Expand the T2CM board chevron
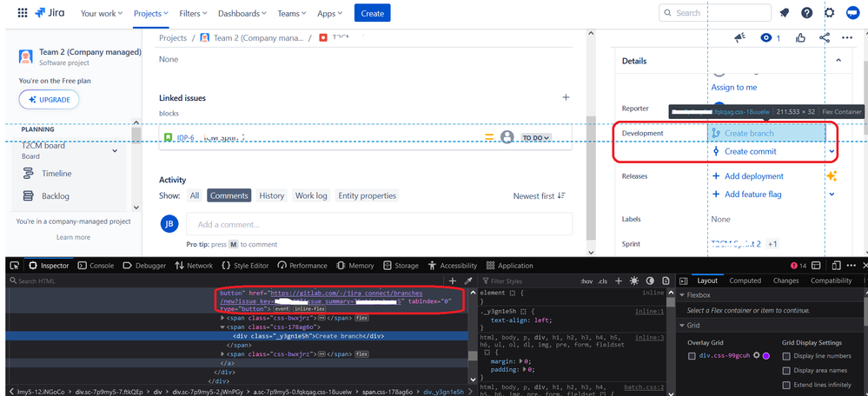The width and height of the screenshot is (868, 396). pos(116,151)
